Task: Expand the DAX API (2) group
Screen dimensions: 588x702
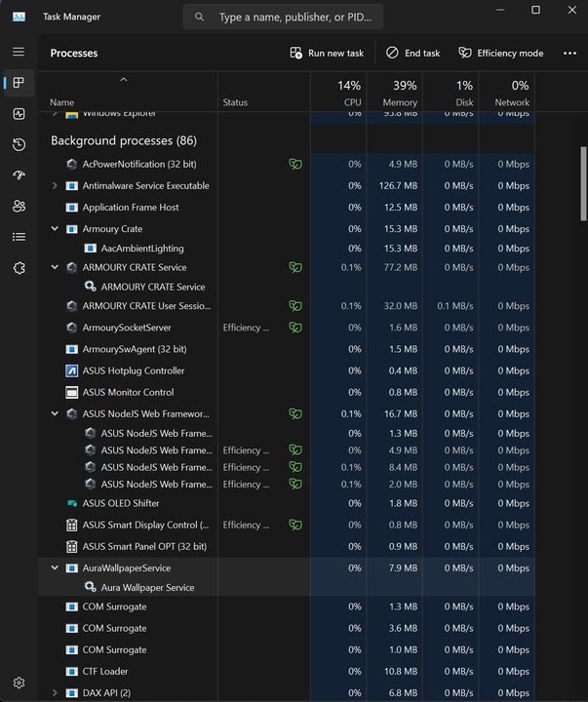Action: pyautogui.click(x=55, y=692)
